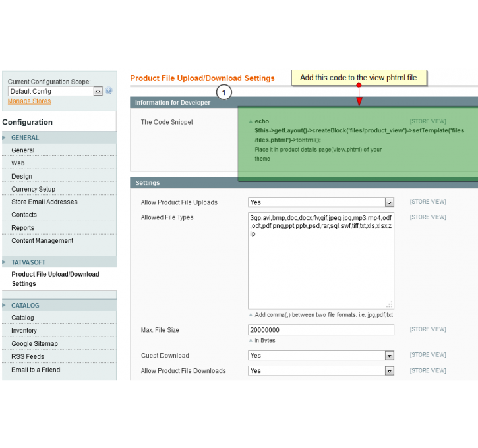Viewport: 478px width, 448px height.
Task: Click the help icon beside scope dropdown
Action: pyautogui.click(x=109, y=90)
